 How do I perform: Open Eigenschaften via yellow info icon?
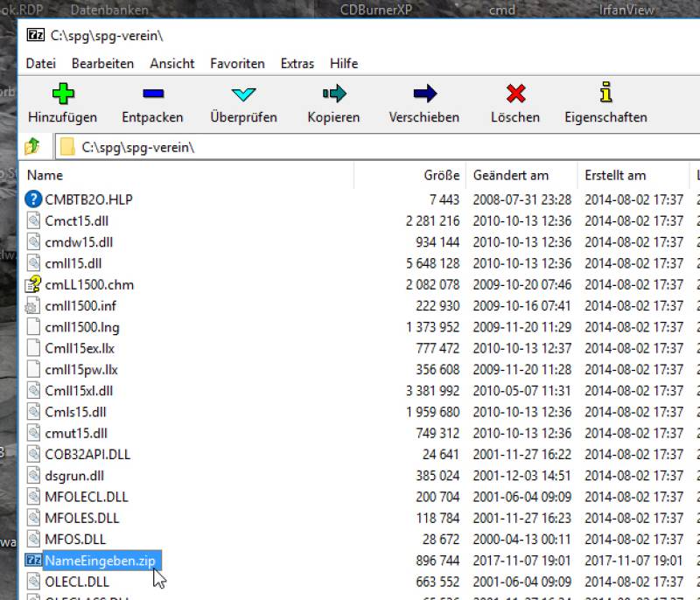605,94
